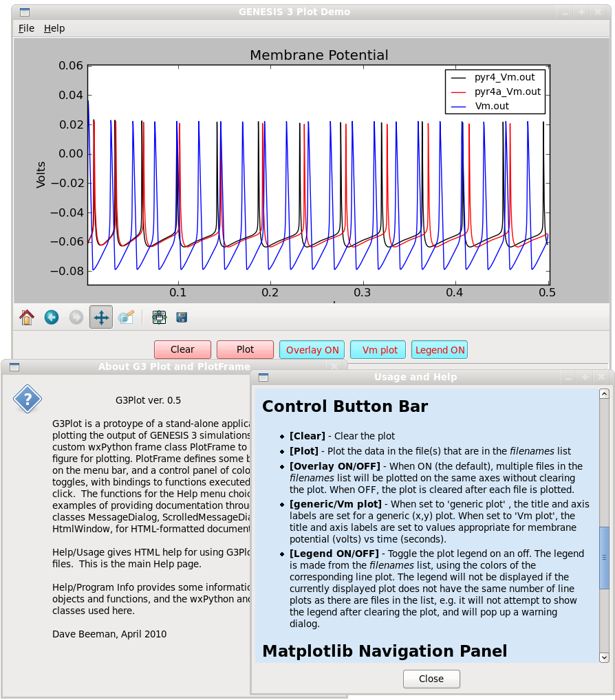Click the scroll up arrow in Usage and Help
The width and height of the screenshot is (615, 700).
(604, 394)
